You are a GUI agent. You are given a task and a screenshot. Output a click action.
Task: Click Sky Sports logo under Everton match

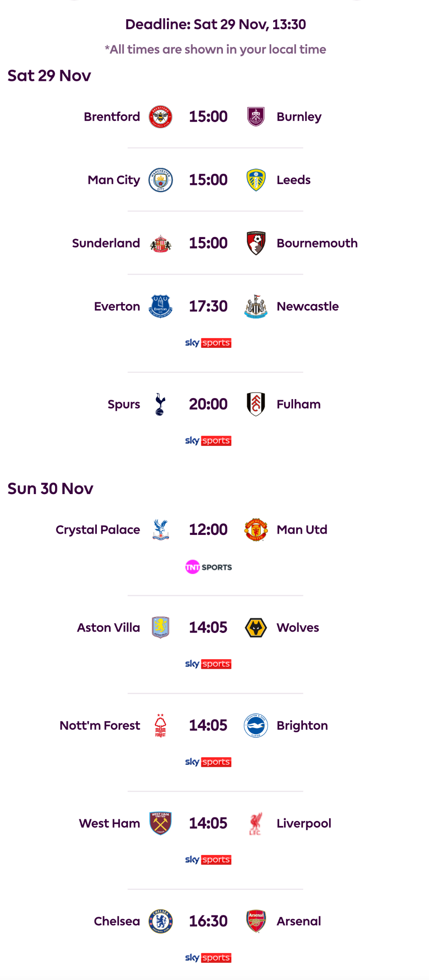pos(208,343)
